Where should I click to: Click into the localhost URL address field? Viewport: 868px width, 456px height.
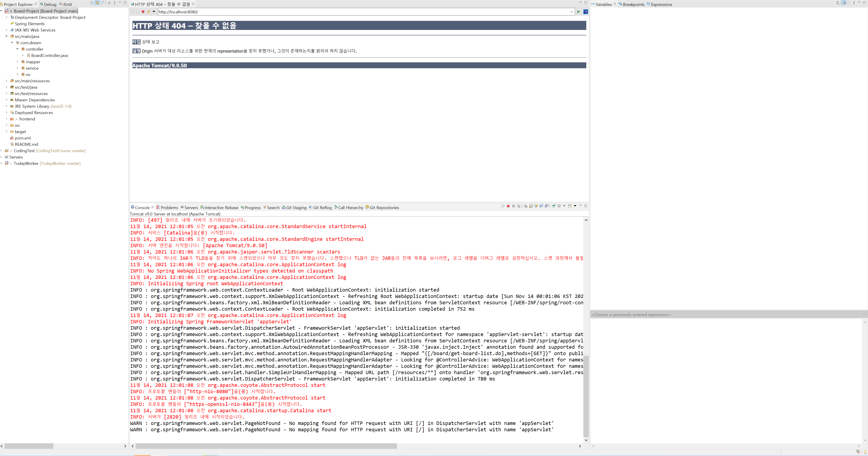337,12
